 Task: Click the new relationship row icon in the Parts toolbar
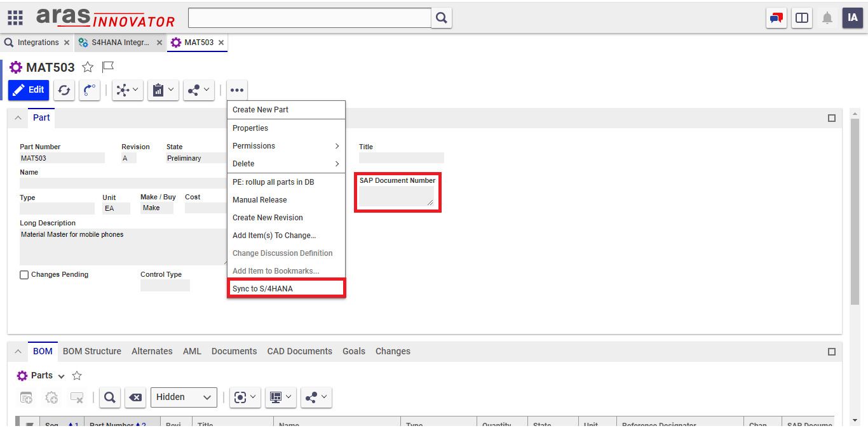[x=26, y=397]
